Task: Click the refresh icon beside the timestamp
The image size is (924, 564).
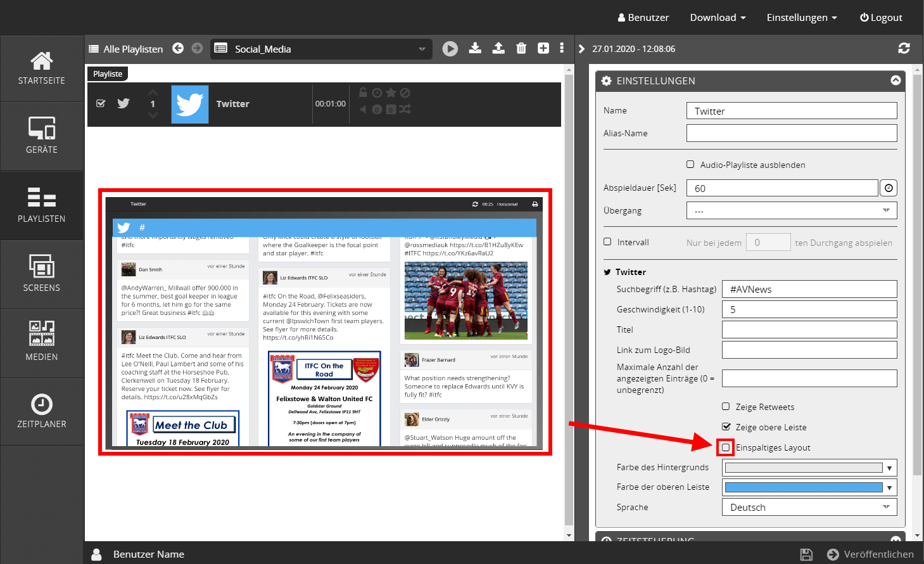Action: (904, 48)
